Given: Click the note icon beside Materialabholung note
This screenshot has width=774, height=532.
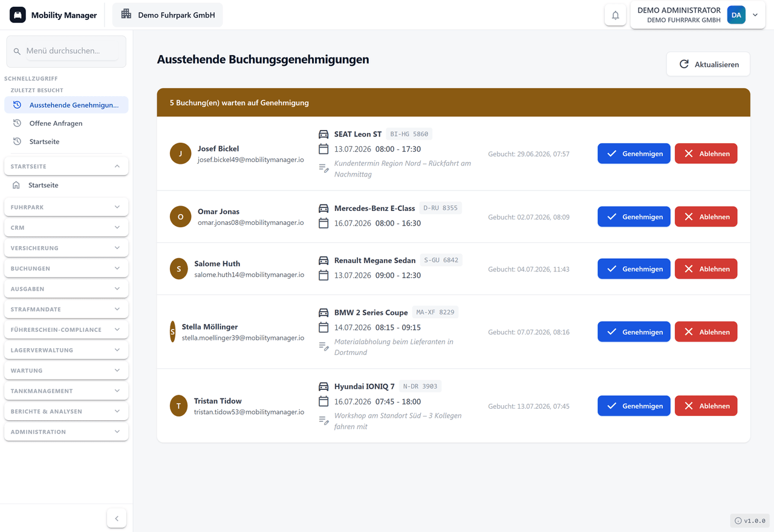Looking at the screenshot, I should coord(324,346).
